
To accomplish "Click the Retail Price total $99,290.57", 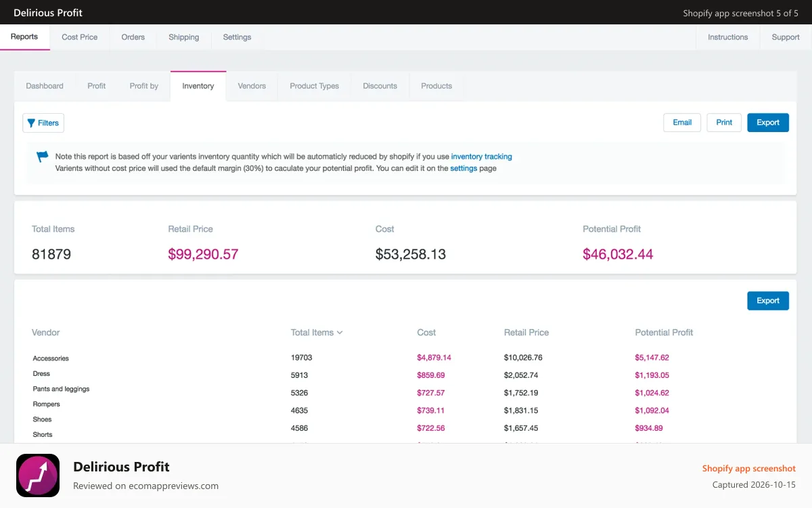I will click(x=203, y=255).
